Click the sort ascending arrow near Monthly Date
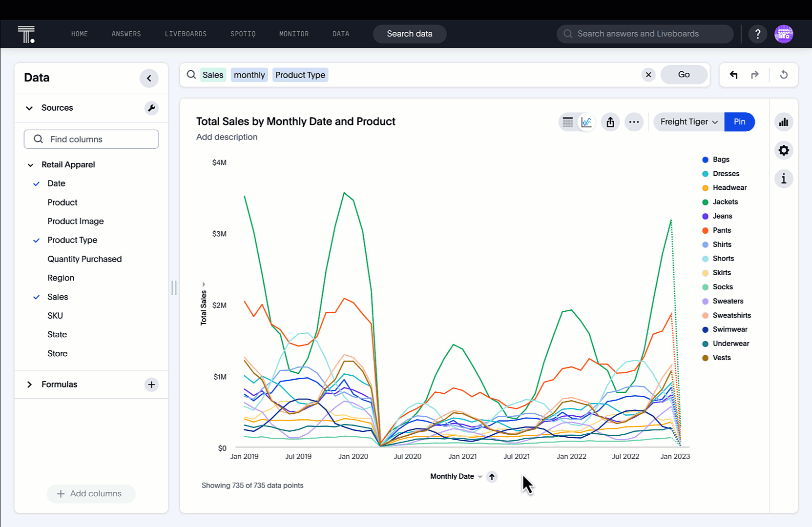Image resolution: width=812 pixels, height=527 pixels. pyautogui.click(x=492, y=477)
